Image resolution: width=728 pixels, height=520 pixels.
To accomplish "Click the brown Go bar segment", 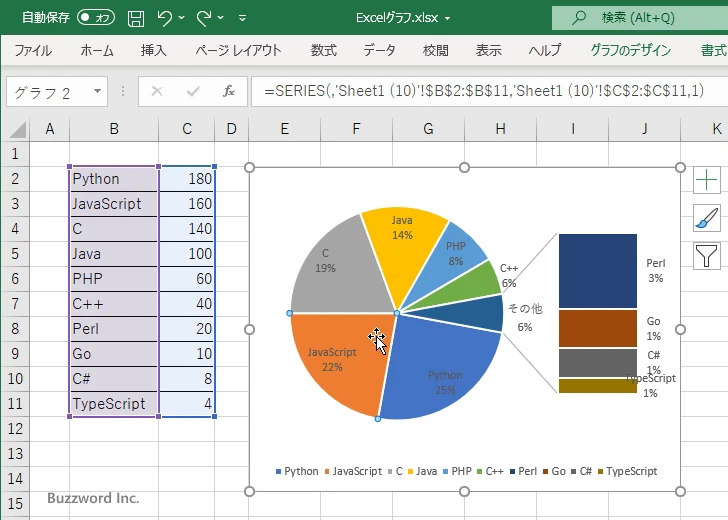I will (598, 329).
